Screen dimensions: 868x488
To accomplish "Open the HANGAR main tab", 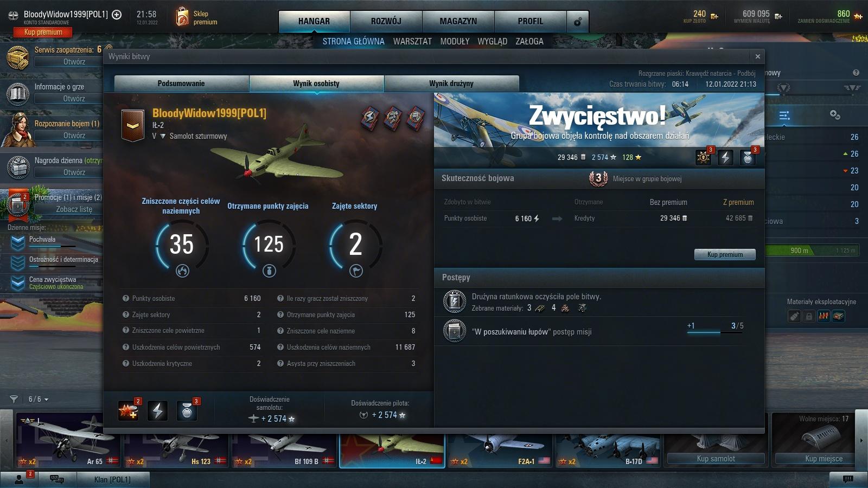I will click(x=314, y=22).
